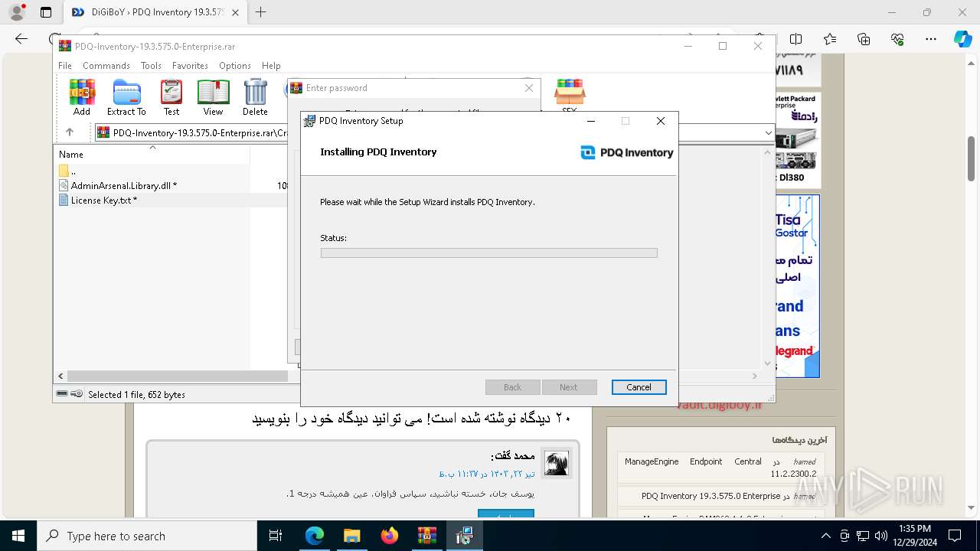Screen dimensions: 980x551
Task: Open PDQ Inventory 19.3.575.0 Enterprise comment link
Action: [x=710, y=496]
